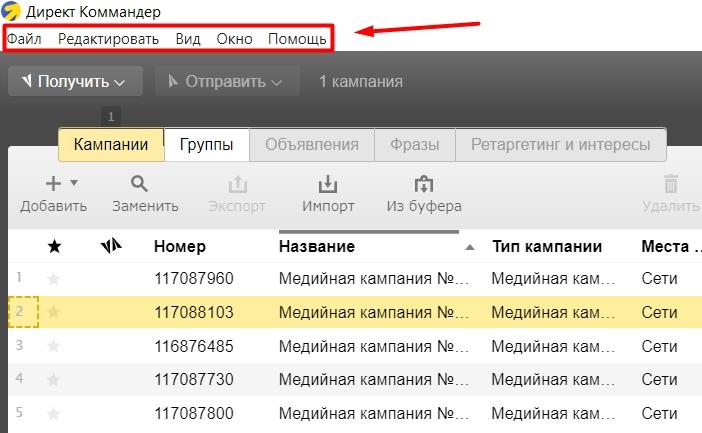The image size is (702, 433).
Task: Click the Удалить trash icon
Action: 671,184
